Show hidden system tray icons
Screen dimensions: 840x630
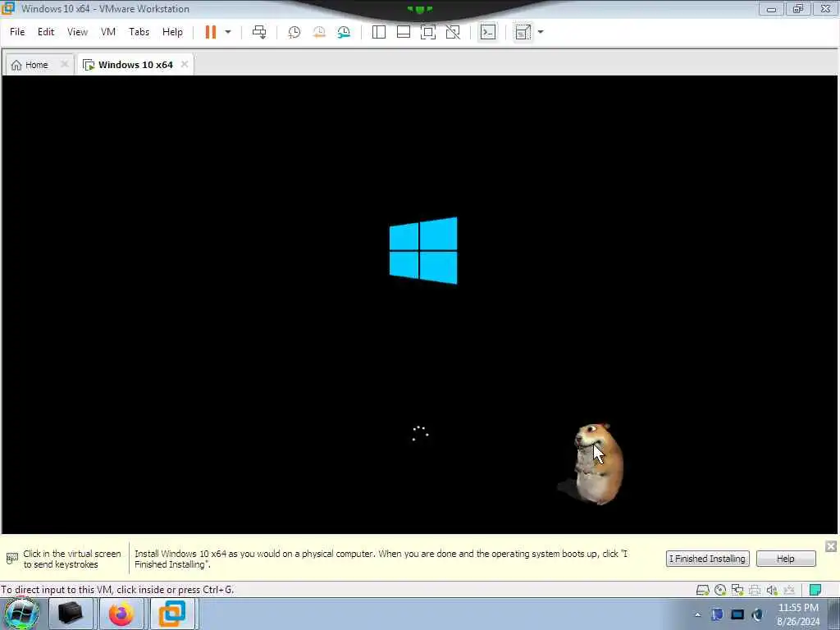[697, 615]
